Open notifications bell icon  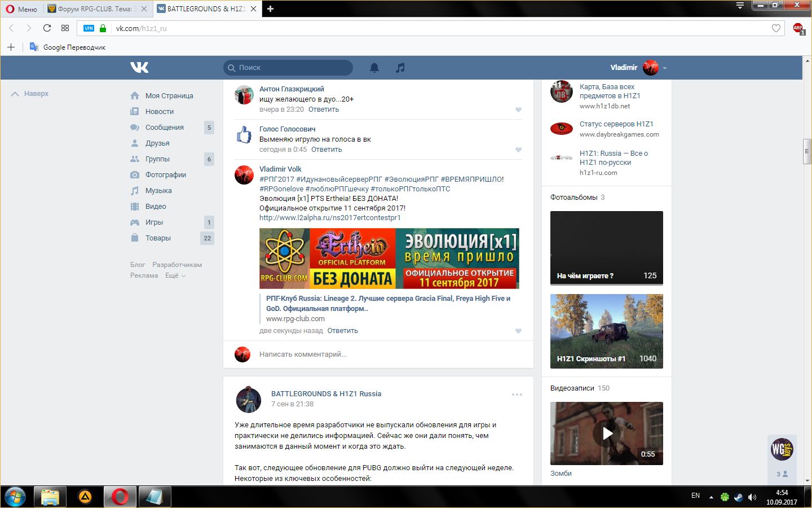(x=374, y=68)
